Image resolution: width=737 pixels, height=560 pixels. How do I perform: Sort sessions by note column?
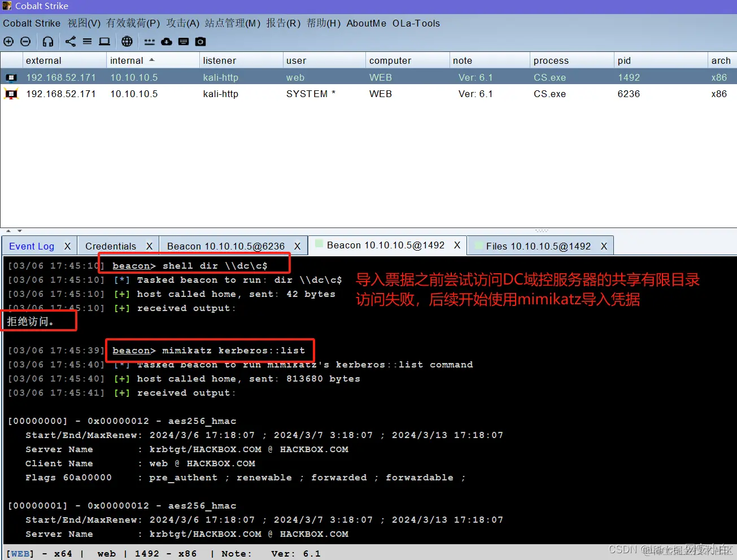[490, 60]
